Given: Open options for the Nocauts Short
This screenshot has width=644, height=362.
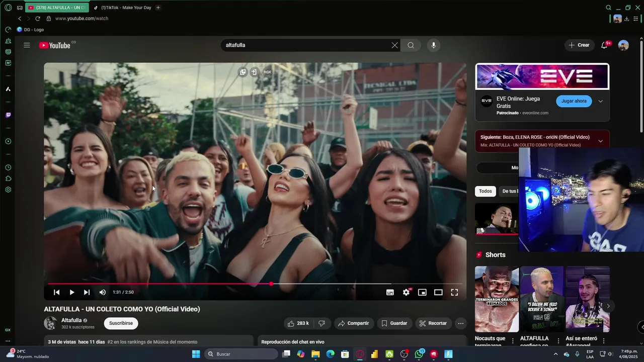Looking at the screenshot, I should [x=513, y=341].
